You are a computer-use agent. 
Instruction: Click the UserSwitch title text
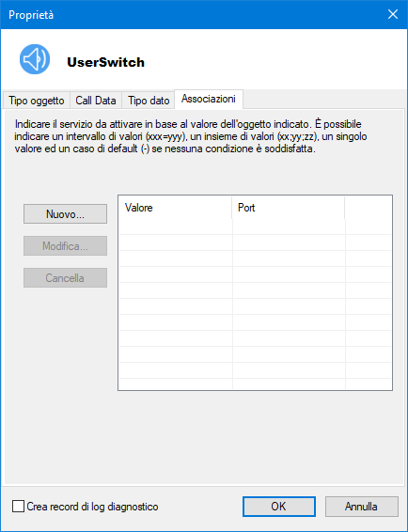point(106,62)
